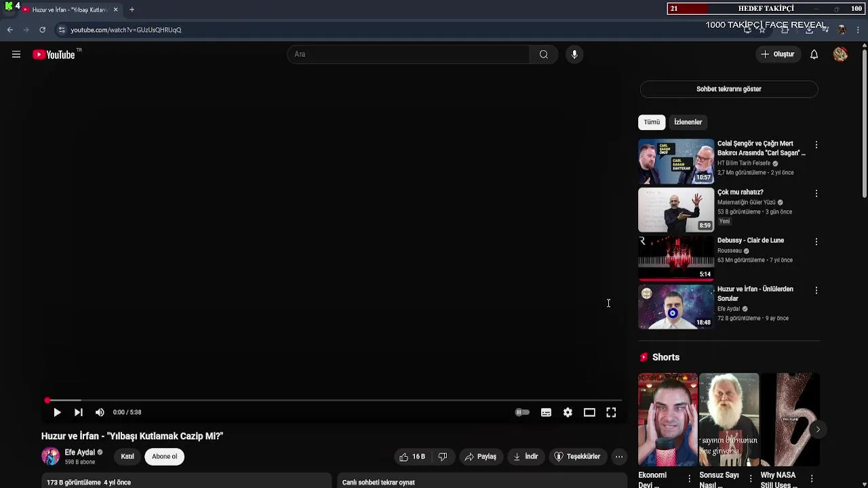Open Celal Şengör Carl Sagan video thumbnail
The width and height of the screenshot is (868, 488).
676,161
